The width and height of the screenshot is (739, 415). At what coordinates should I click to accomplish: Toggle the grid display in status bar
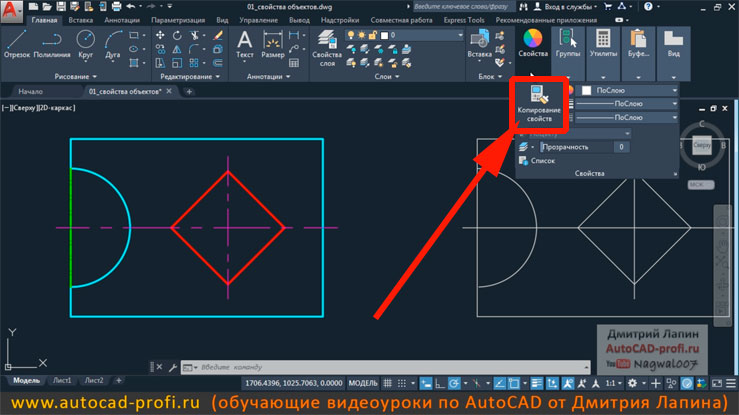(x=387, y=383)
